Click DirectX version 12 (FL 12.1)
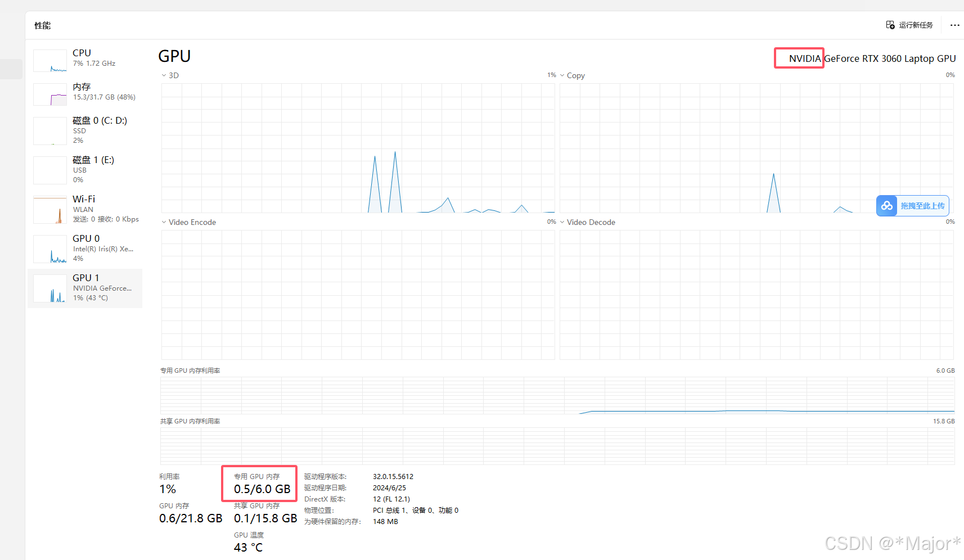Viewport: 964px width, 560px height. click(x=391, y=499)
